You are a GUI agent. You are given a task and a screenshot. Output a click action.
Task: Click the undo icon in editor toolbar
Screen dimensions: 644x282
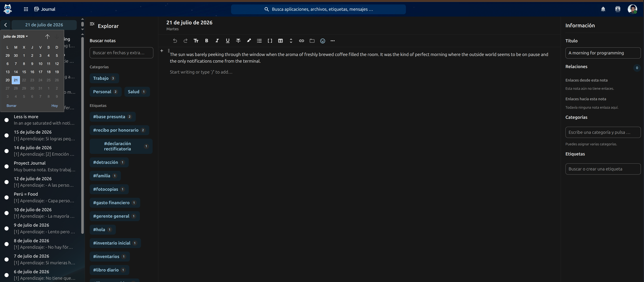[x=175, y=41]
